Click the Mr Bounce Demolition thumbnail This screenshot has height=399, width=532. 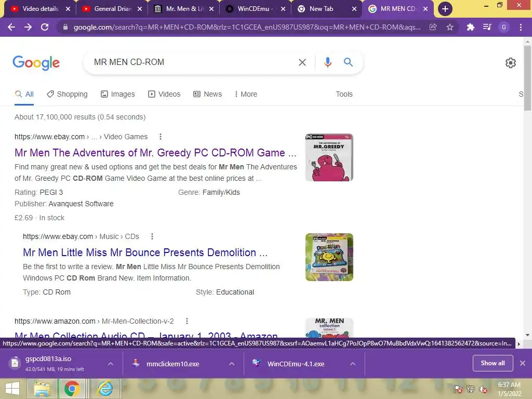tap(329, 257)
